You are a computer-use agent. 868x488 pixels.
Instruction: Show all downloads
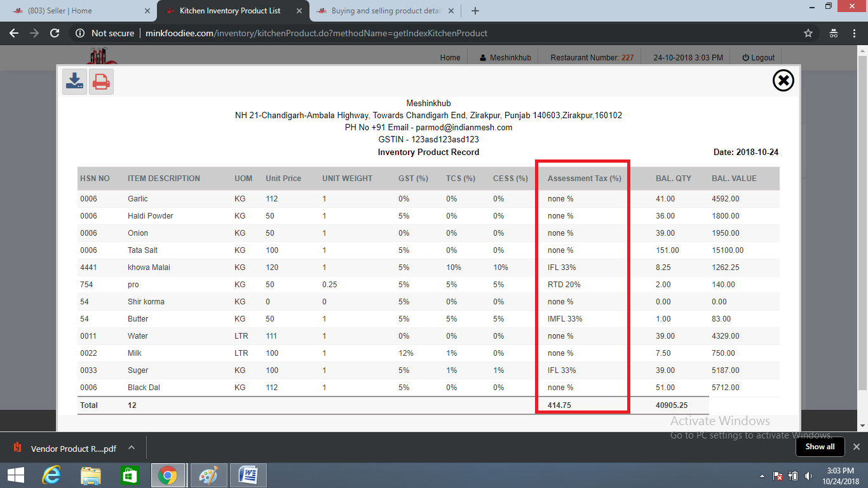[x=820, y=447]
